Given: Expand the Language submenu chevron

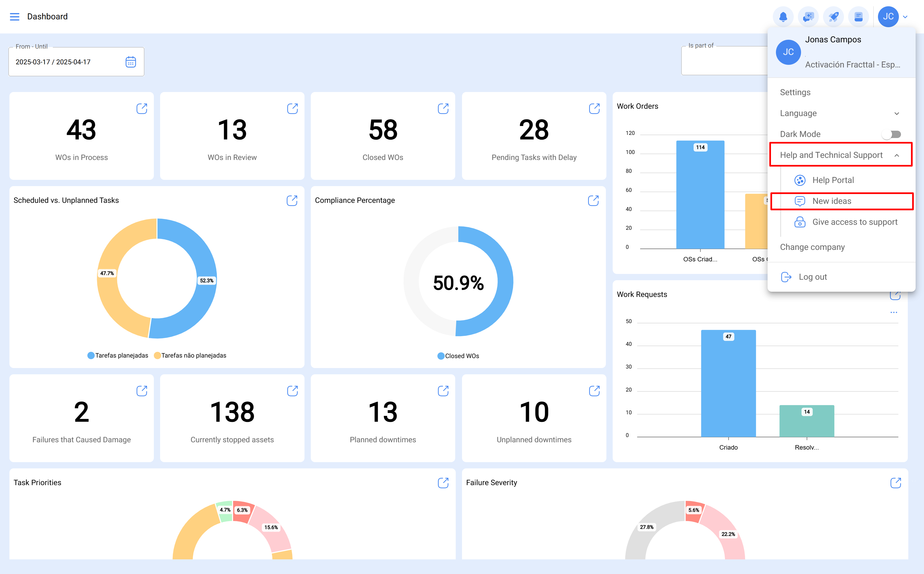Looking at the screenshot, I should click(897, 113).
